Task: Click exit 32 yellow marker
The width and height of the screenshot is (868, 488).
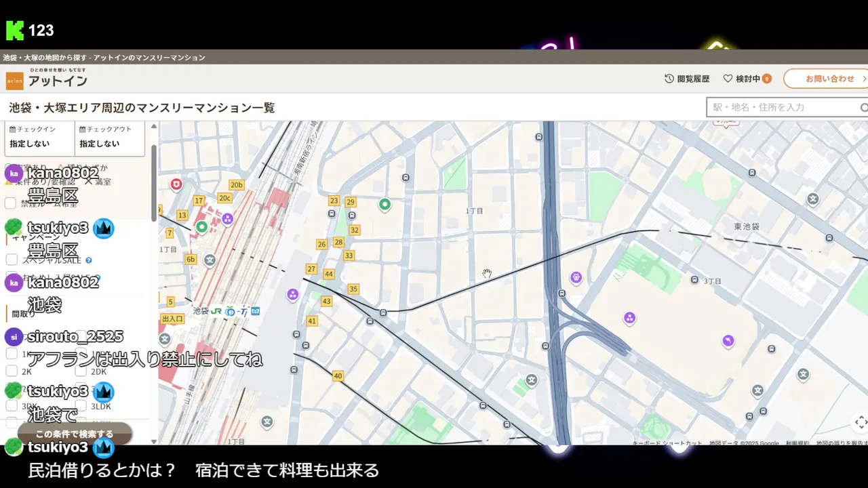Action: point(354,230)
